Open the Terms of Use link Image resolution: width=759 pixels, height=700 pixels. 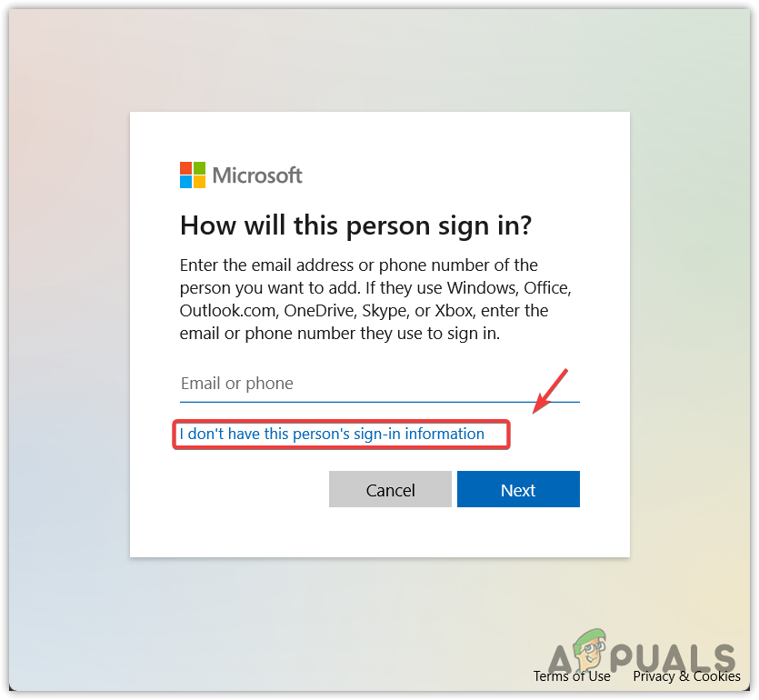[x=572, y=676]
